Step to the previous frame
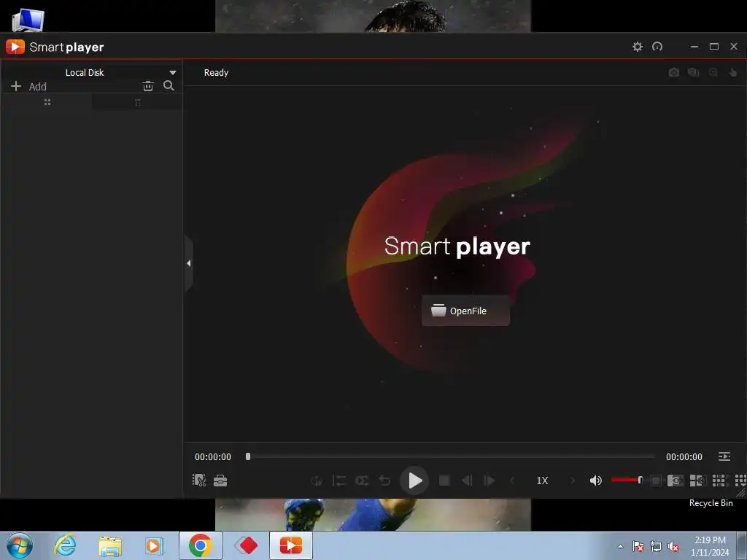Viewport: 747px width, 560px height. pyautogui.click(x=468, y=481)
